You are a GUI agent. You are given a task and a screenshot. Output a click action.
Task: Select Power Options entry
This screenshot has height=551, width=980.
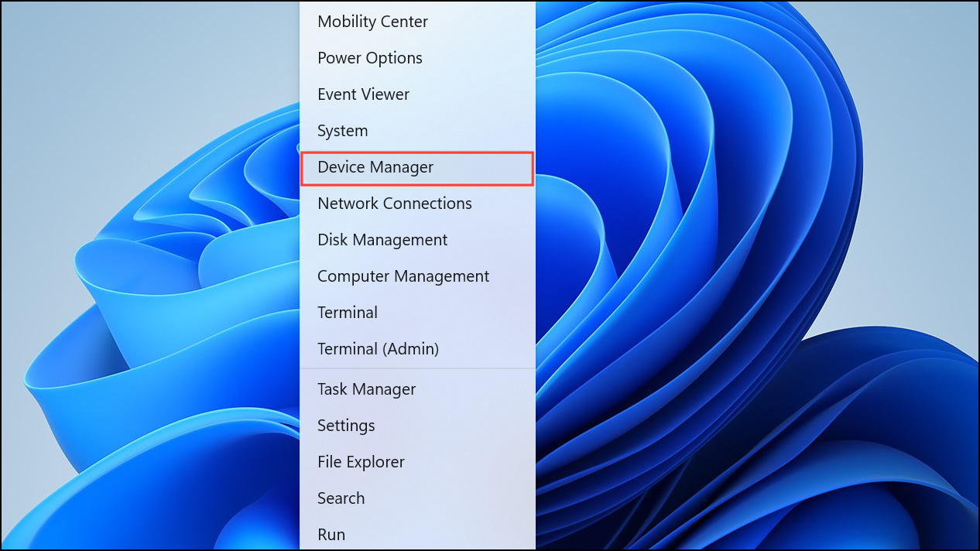point(417,58)
